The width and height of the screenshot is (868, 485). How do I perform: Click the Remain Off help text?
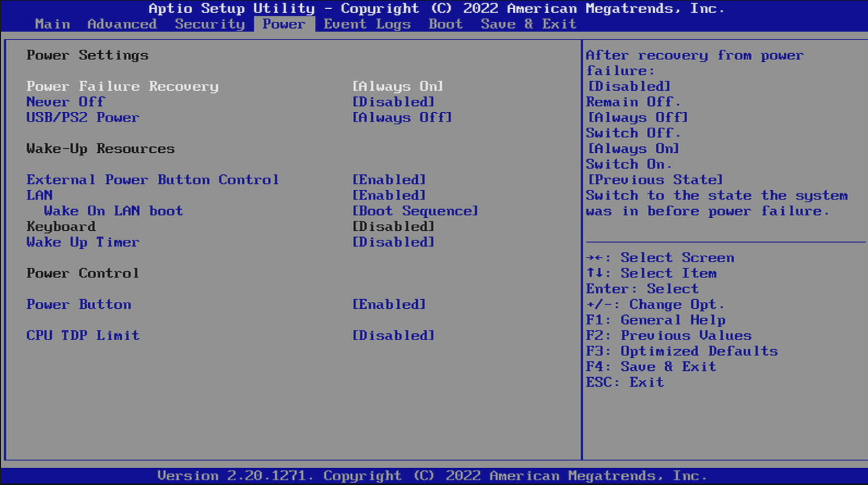[634, 102]
